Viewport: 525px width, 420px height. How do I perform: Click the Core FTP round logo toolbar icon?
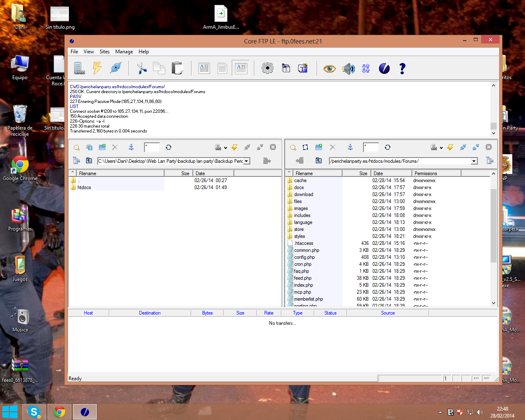point(384,68)
